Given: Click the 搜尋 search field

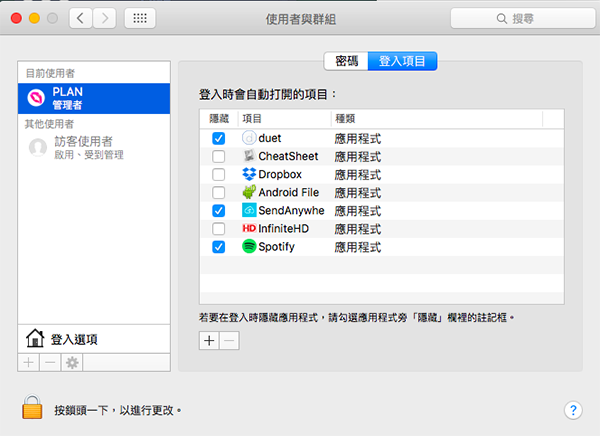Looking at the screenshot, I should click(x=523, y=18).
